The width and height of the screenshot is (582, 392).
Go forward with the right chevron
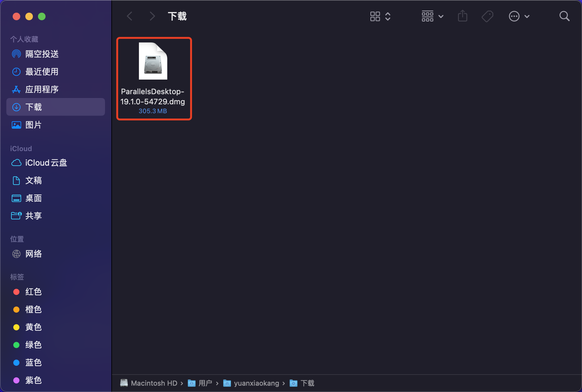(x=152, y=16)
